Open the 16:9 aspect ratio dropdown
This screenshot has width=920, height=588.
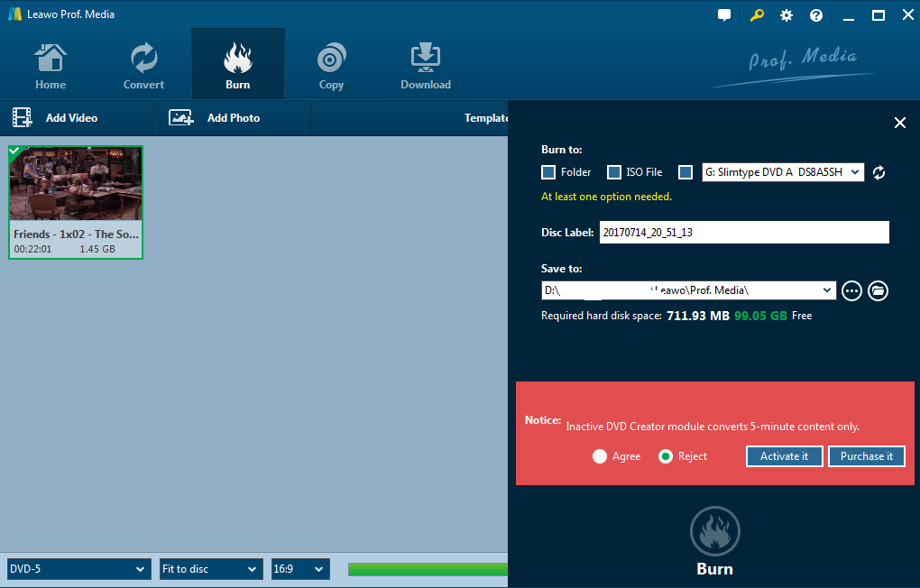[x=299, y=569]
